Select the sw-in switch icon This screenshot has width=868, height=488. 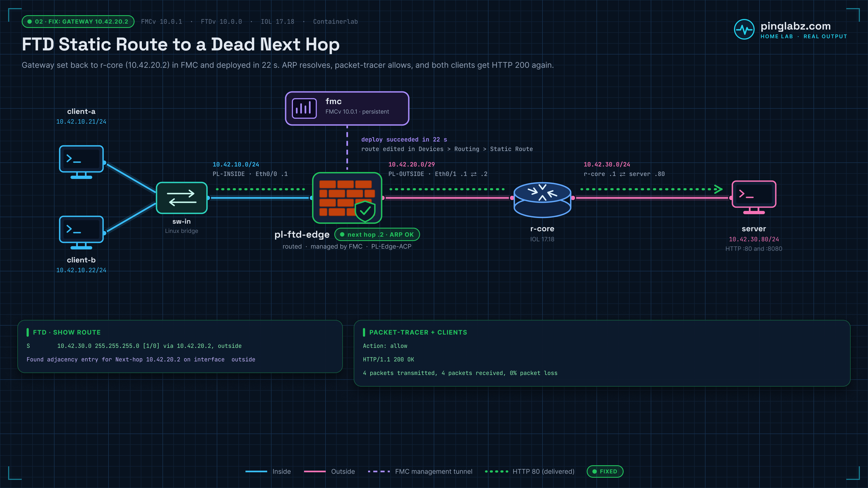tap(182, 198)
